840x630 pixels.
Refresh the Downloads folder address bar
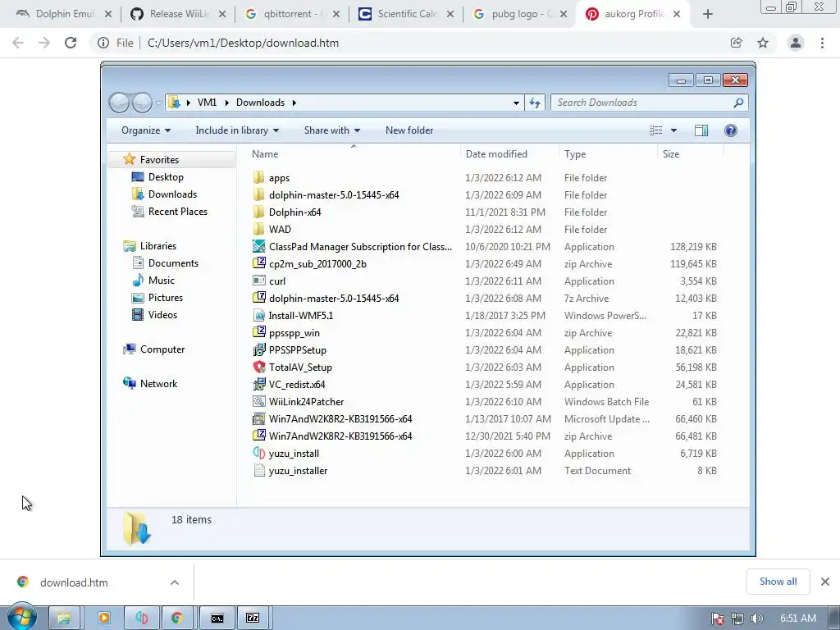point(535,103)
